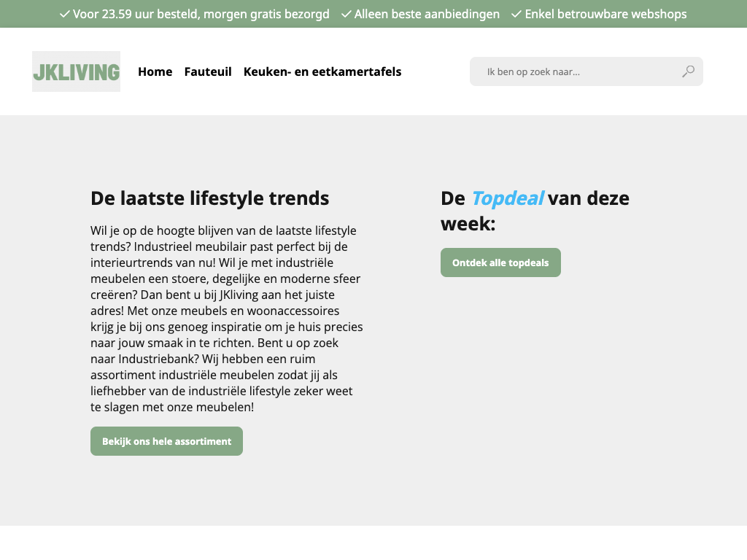Click the 'Enkel betrouwbare webshops' banner text

pyautogui.click(x=605, y=14)
